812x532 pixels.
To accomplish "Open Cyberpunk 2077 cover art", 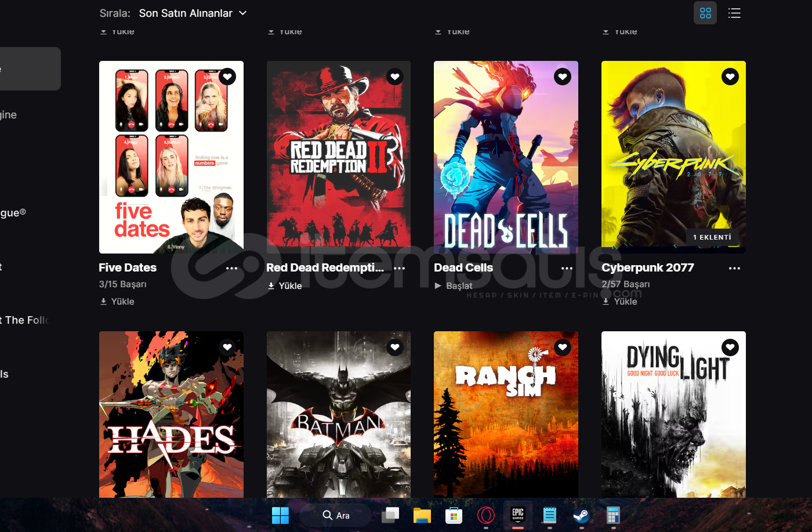I will coord(673,157).
